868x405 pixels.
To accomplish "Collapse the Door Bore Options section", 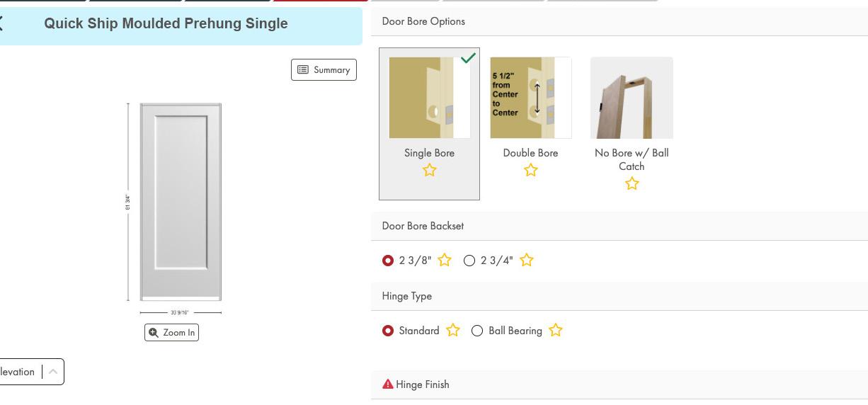I will coord(423,21).
